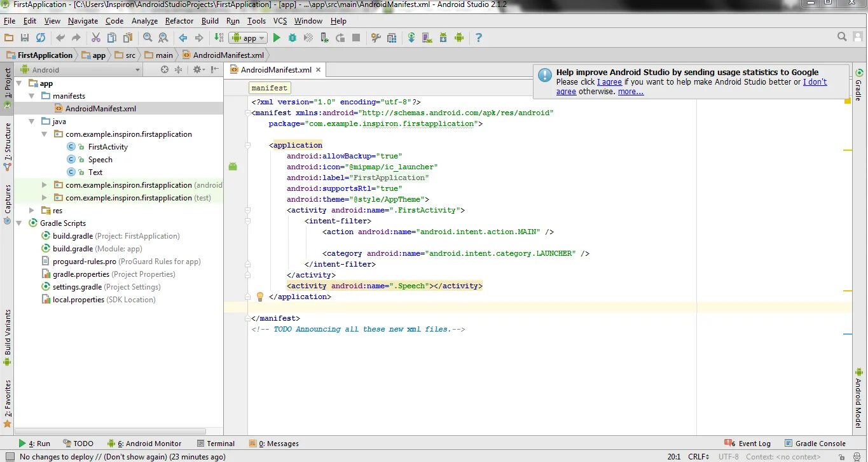Click the lightbulb intention icon in editor

tap(259, 297)
